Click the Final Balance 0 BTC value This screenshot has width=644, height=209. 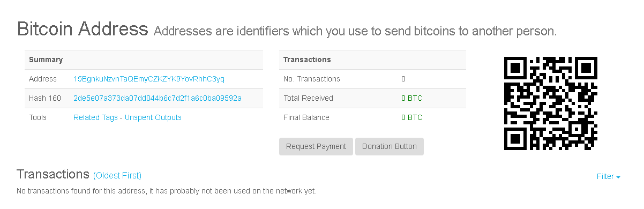pyautogui.click(x=411, y=117)
